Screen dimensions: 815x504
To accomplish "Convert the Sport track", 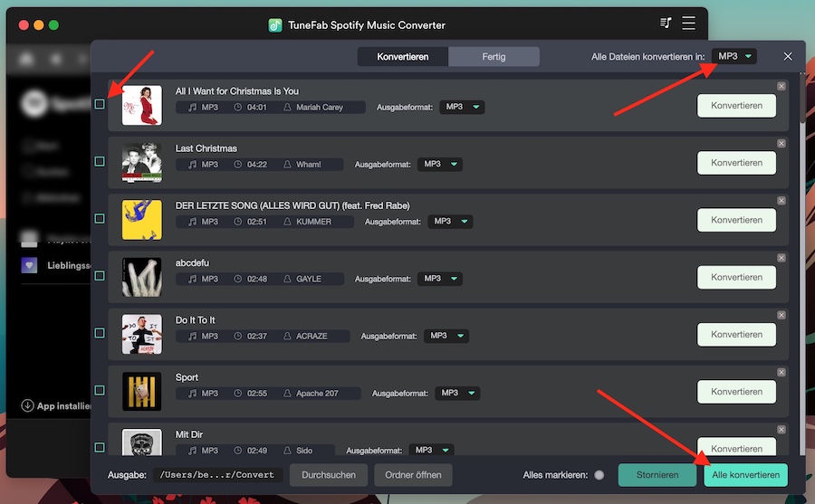I will coord(736,391).
